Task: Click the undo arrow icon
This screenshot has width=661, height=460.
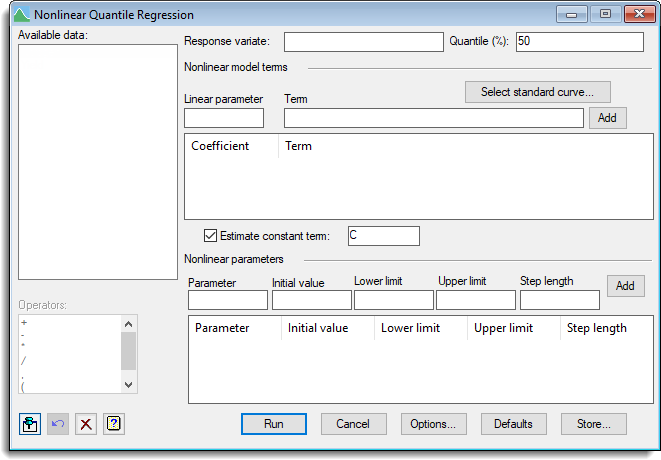Action: coord(58,424)
